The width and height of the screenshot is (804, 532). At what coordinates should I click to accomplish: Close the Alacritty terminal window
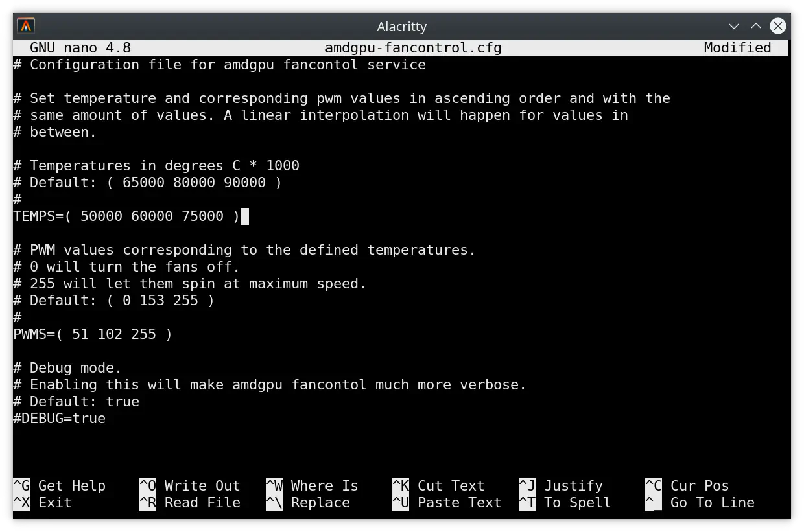tap(777, 27)
